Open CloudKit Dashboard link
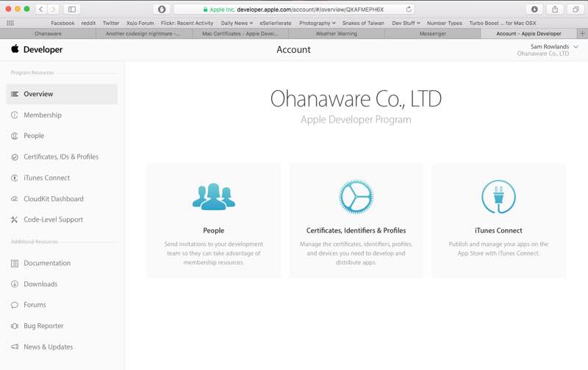The width and height of the screenshot is (588, 370). [53, 199]
